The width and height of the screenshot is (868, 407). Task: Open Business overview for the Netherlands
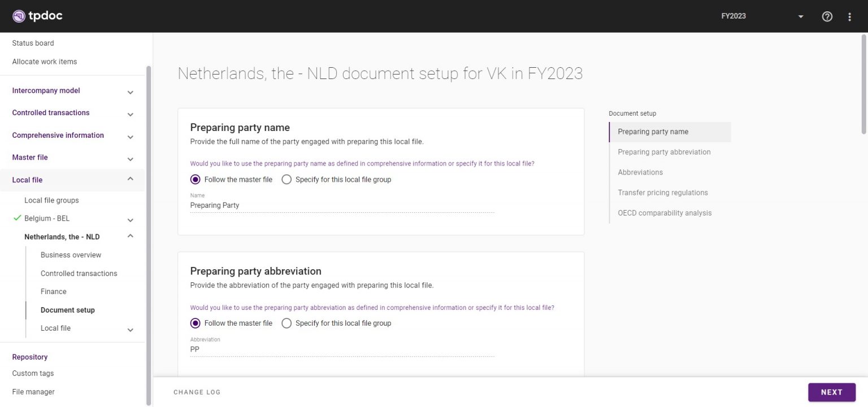[x=71, y=255]
